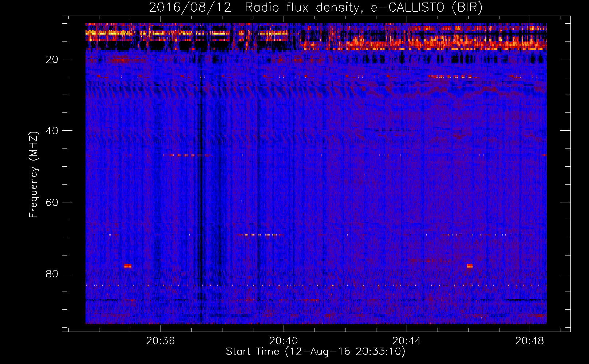Click the 20:48 time tick label

tap(530, 341)
